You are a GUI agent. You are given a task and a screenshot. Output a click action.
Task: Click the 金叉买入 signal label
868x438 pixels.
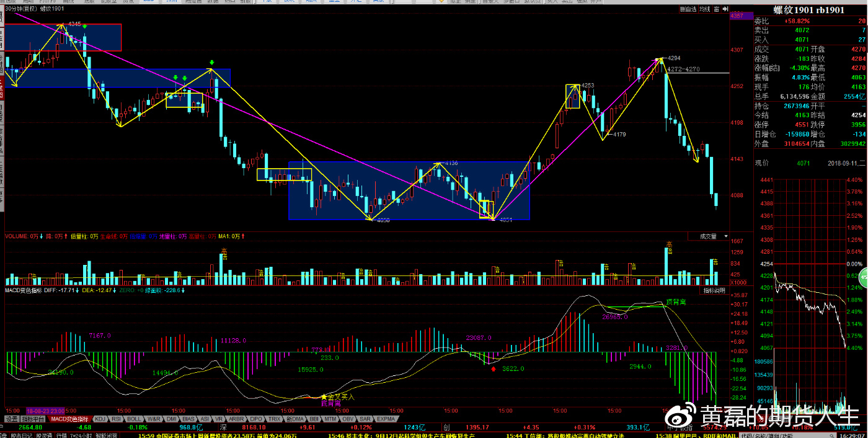coord(340,396)
